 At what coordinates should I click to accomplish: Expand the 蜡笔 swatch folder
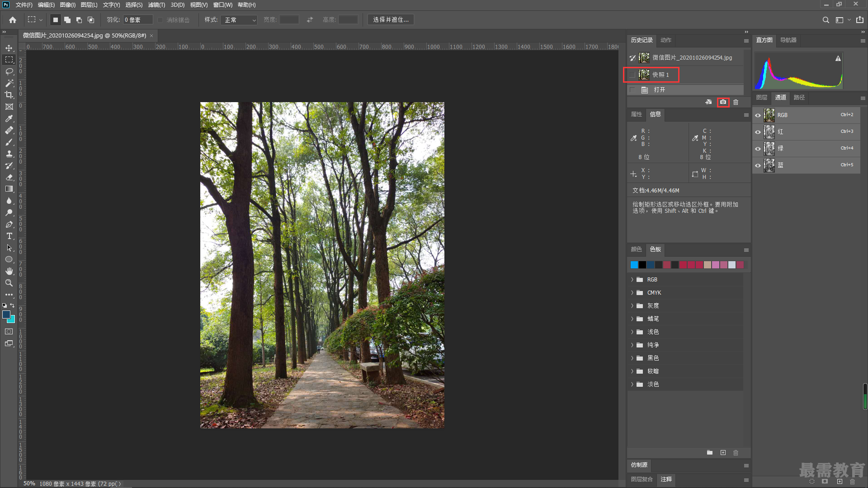coord(632,319)
